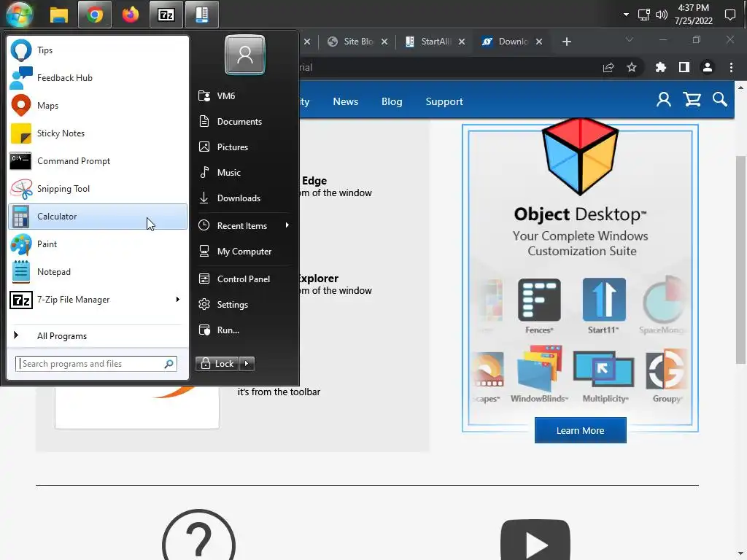The width and height of the screenshot is (747, 560).
Task: Open Chrome three-dot menu
Action: pyautogui.click(x=731, y=68)
